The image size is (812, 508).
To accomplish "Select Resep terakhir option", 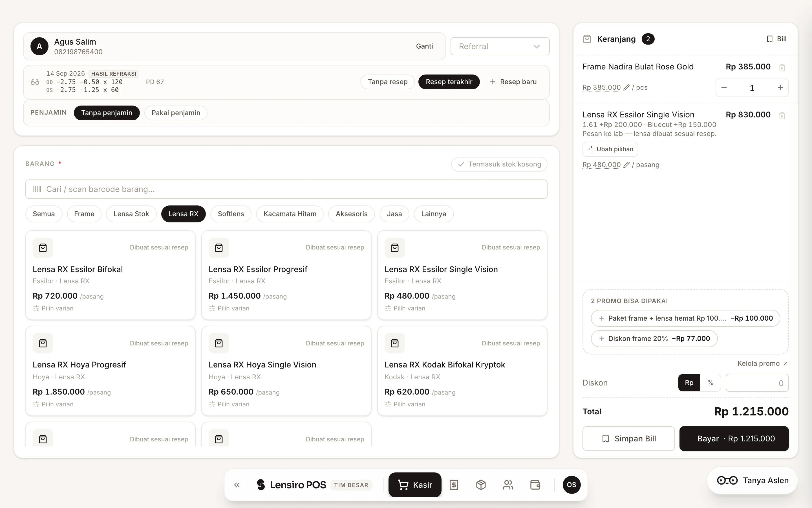I will [x=449, y=82].
